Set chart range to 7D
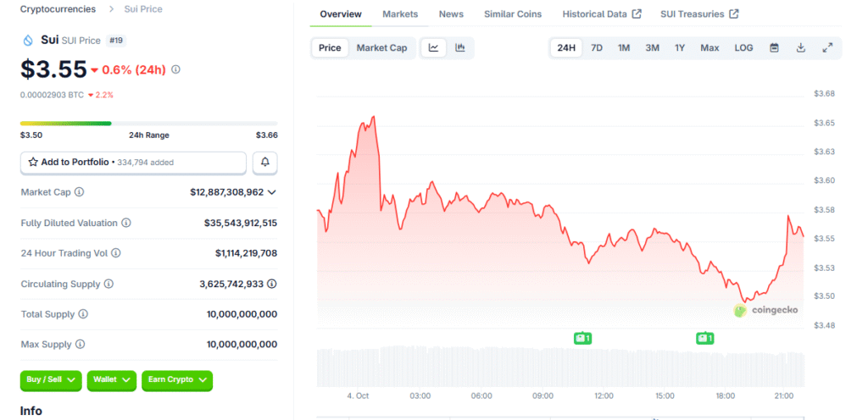The height and width of the screenshot is (420, 868). [x=597, y=48]
